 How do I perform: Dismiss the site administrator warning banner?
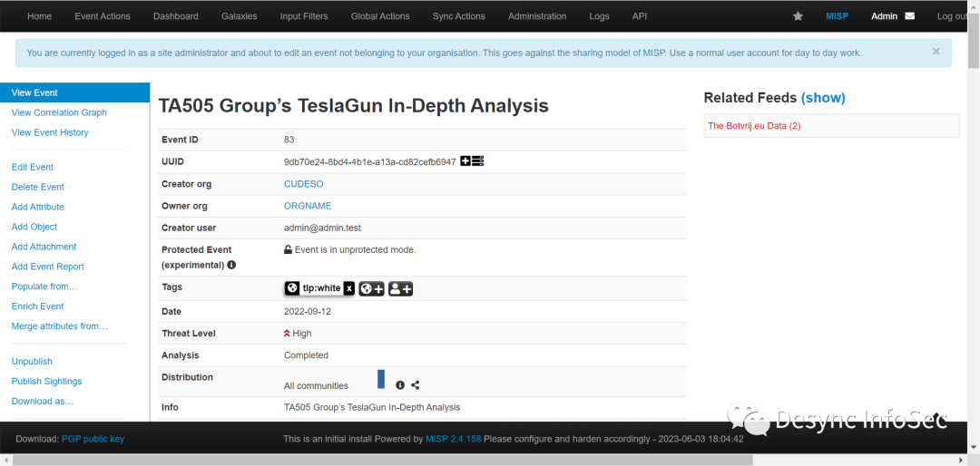(936, 52)
